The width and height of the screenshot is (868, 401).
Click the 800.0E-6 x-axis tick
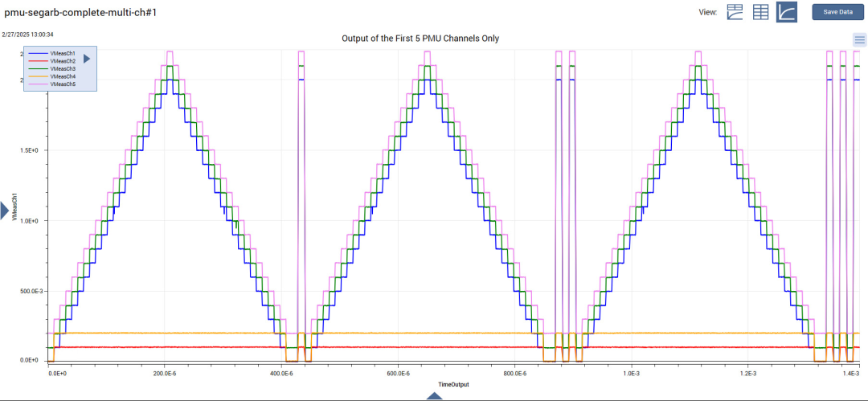(x=514, y=374)
